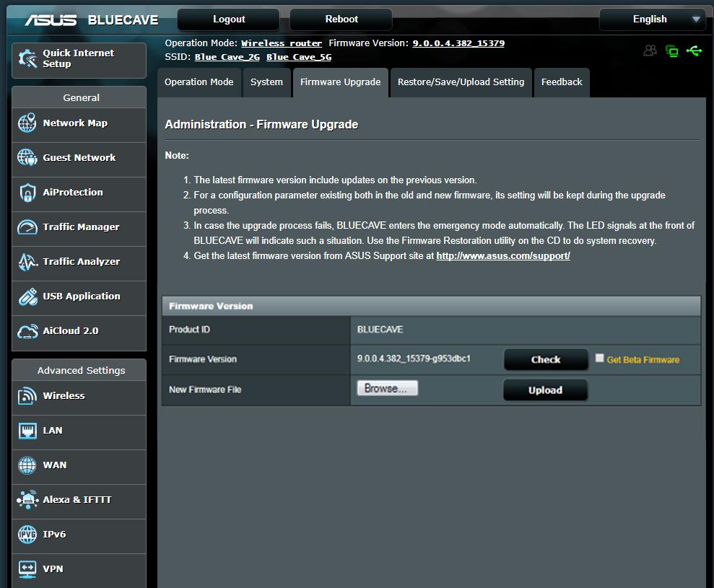Image resolution: width=714 pixels, height=588 pixels.
Task: Click the Quick Internet Setup label
Action: pyautogui.click(x=78, y=58)
